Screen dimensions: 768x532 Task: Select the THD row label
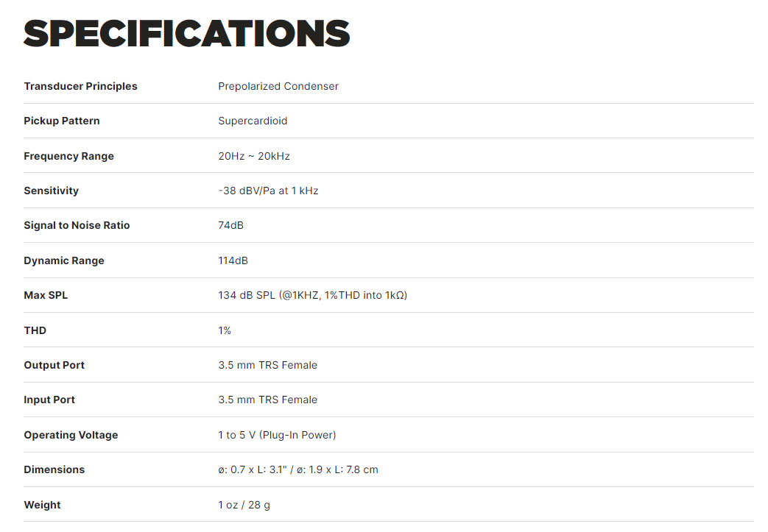click(x=35, y=330)
